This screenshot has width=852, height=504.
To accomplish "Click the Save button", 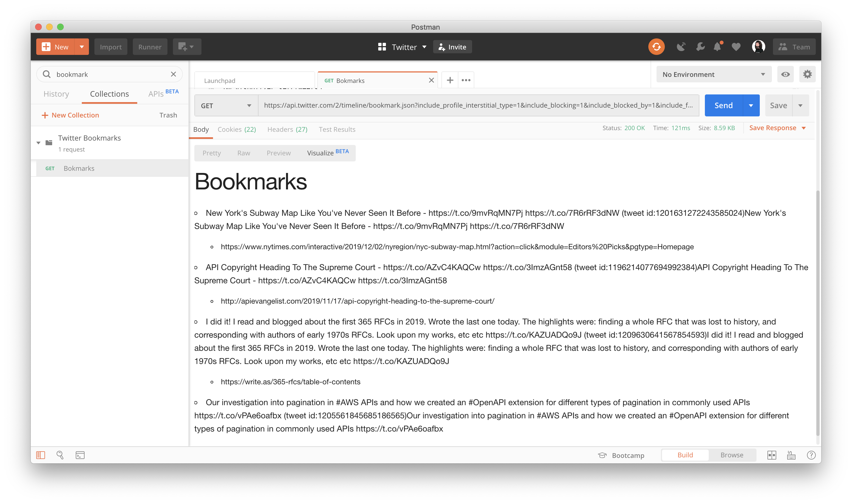I will click(778, 106).
